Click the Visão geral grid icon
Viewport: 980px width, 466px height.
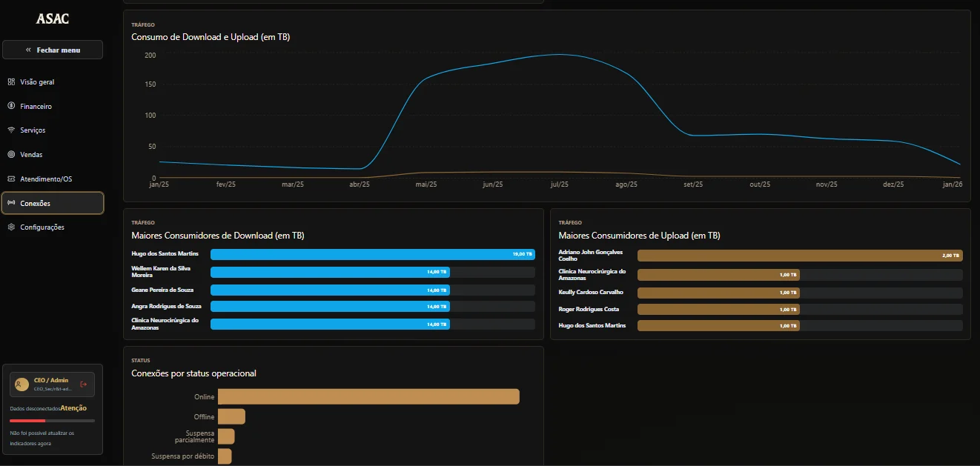coord(11,82)
